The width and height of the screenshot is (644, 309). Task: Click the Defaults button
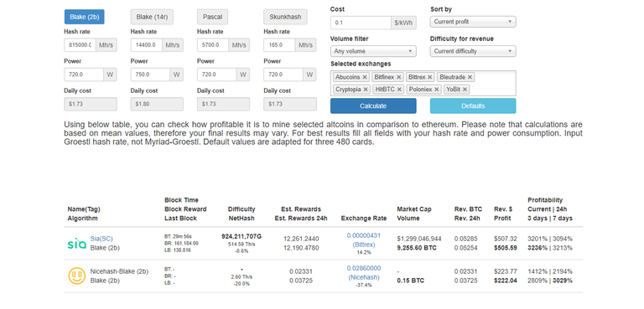click(x=473, y=106)
